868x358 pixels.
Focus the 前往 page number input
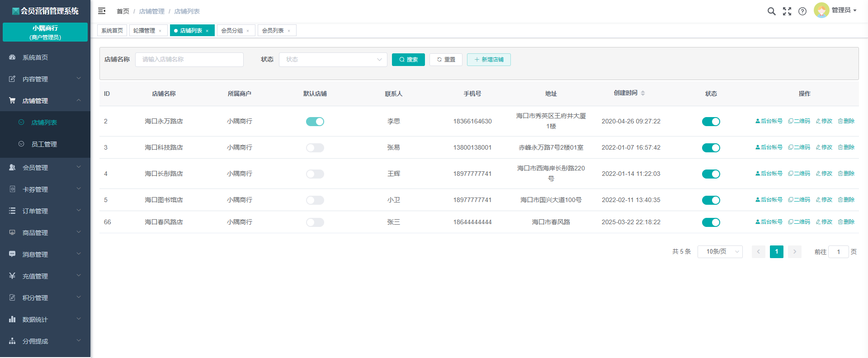coord(839,252)
